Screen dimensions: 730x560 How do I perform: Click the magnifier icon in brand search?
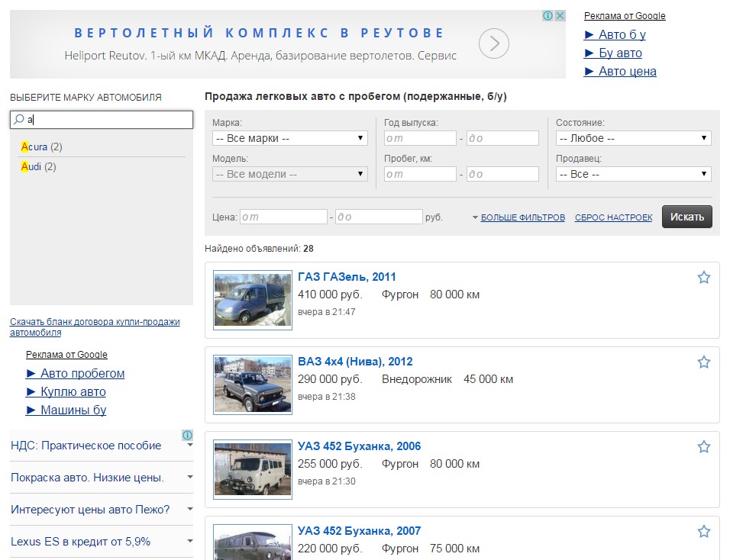tap(19, 120)
